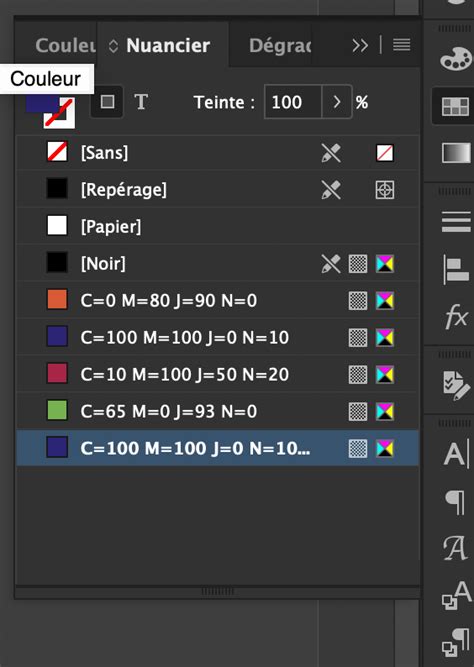Select the [Noir] swatch row
474x667 pixels.
217,263
